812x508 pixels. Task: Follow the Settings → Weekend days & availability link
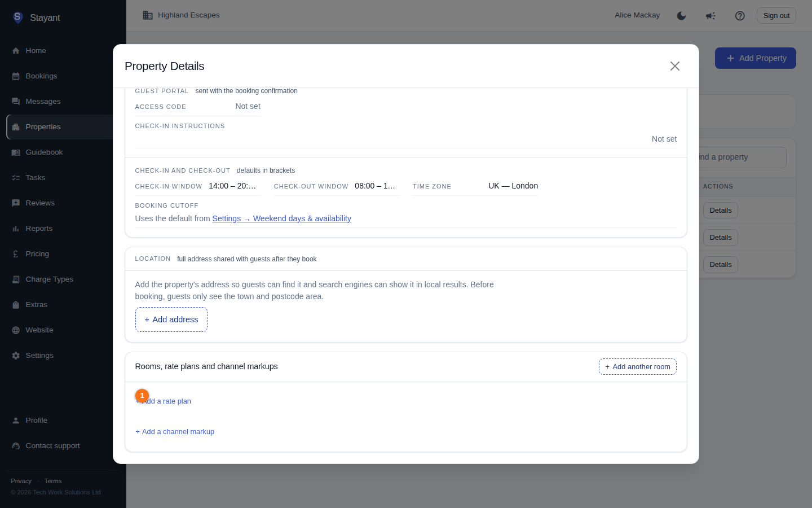coord(282,218)
